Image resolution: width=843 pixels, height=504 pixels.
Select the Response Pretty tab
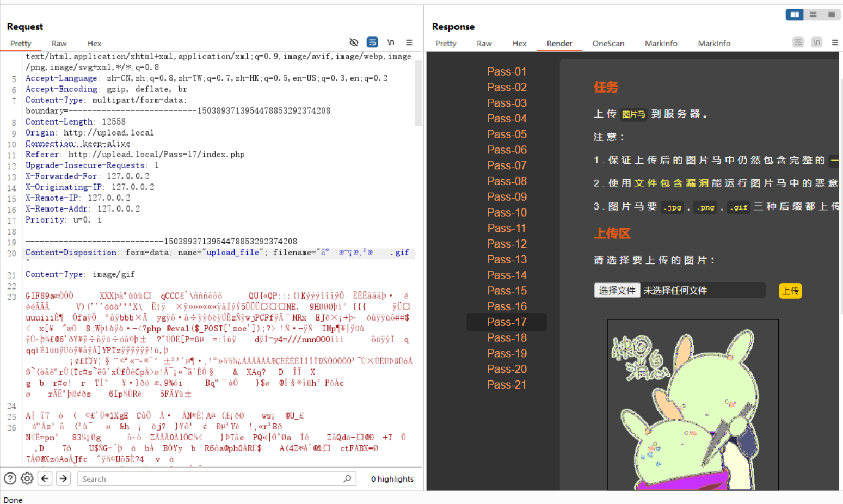(x=446, y=44)
